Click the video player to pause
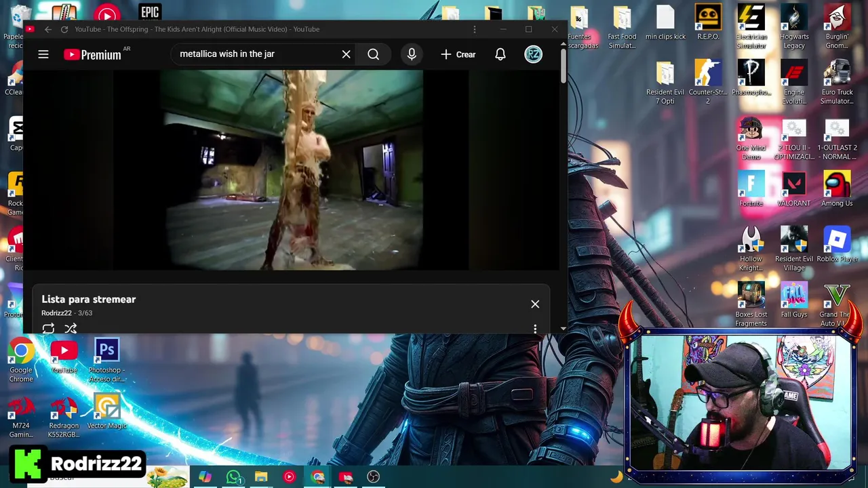Viewport: 868px width, 488px height. (x=291, y=170)
